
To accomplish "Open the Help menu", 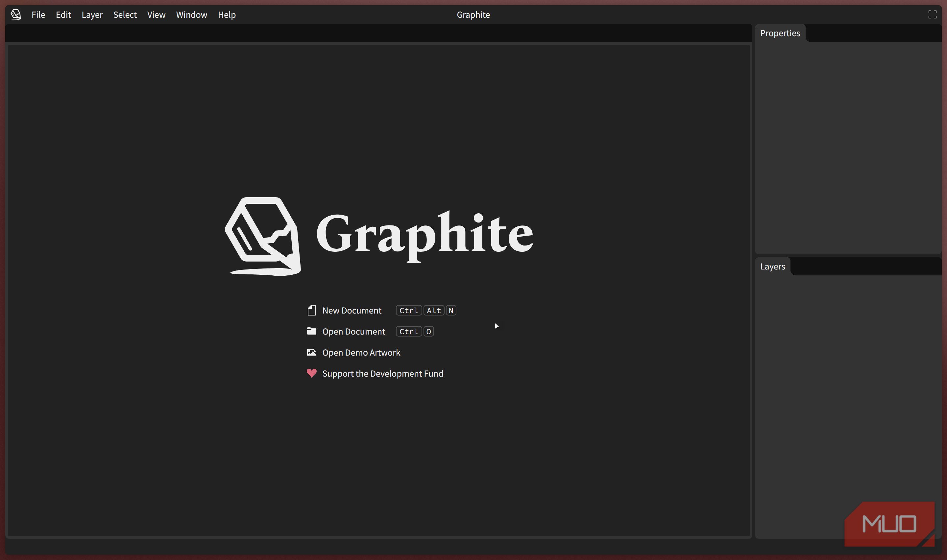I will 227,15.
